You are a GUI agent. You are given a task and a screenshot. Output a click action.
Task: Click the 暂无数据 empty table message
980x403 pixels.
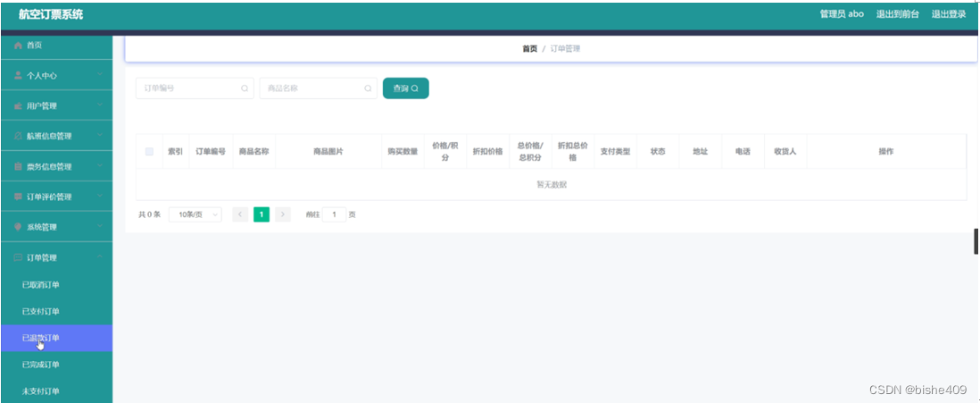(x=552, y=185)
